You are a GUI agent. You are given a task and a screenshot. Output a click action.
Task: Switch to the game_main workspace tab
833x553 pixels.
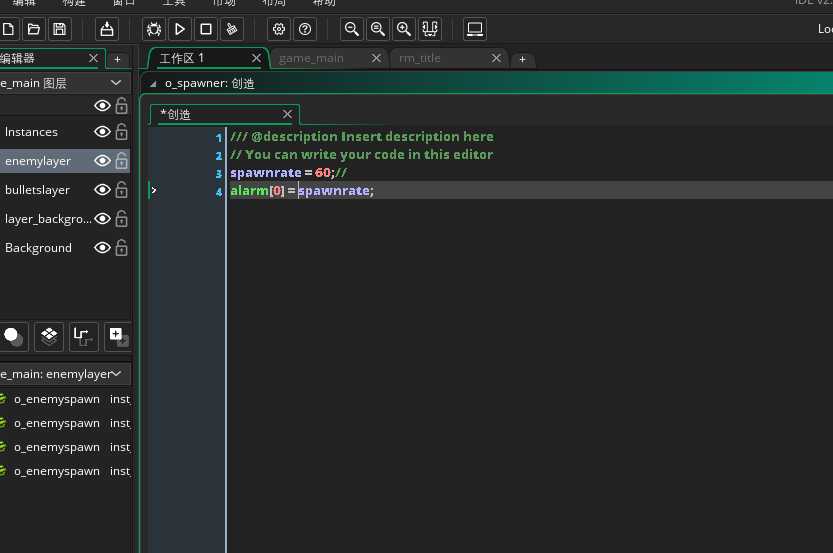pyautogui.click(x=311, y=58)
